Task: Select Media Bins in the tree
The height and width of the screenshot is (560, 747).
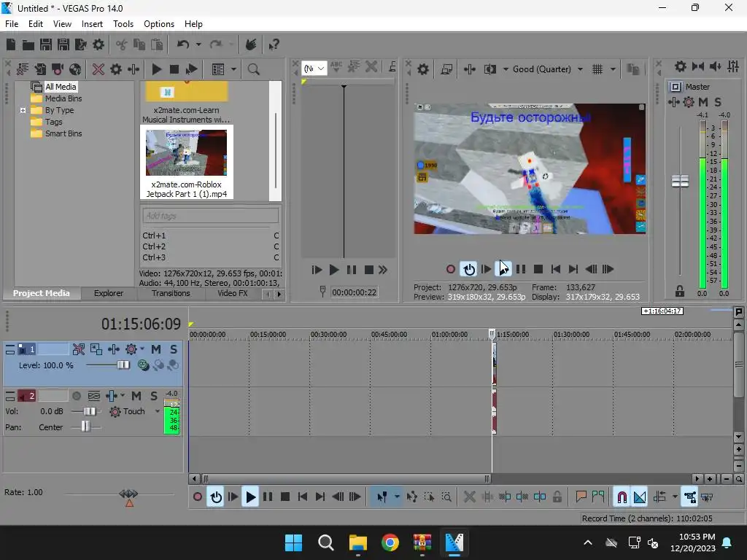Action: (63, 98)
